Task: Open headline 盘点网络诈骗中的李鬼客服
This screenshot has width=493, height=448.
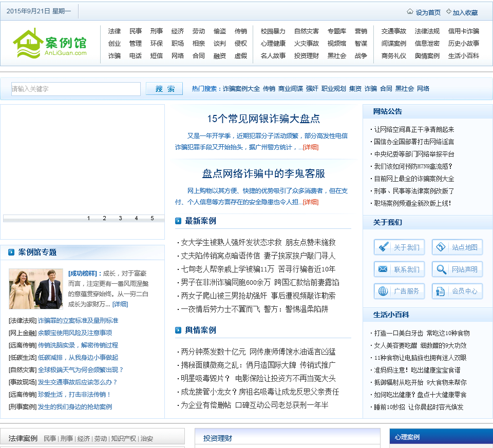Action: point(263,174)
